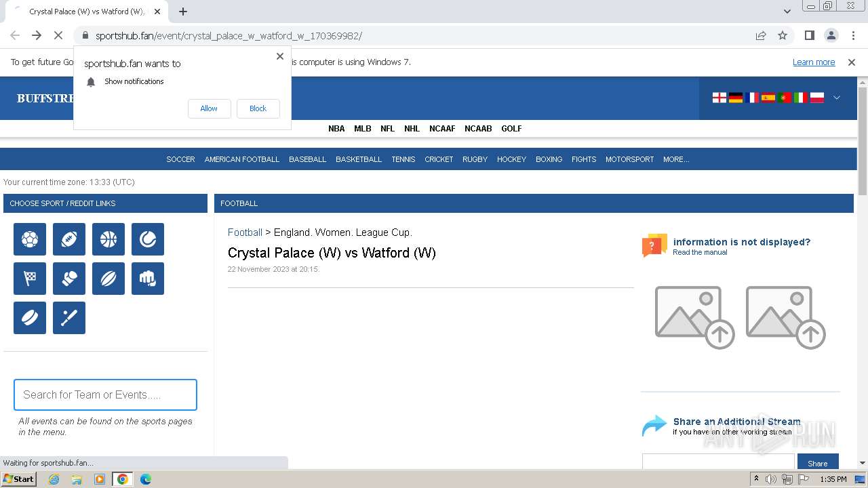
Task: Open the BASEBALL menu item
Action: coord(308,159)
